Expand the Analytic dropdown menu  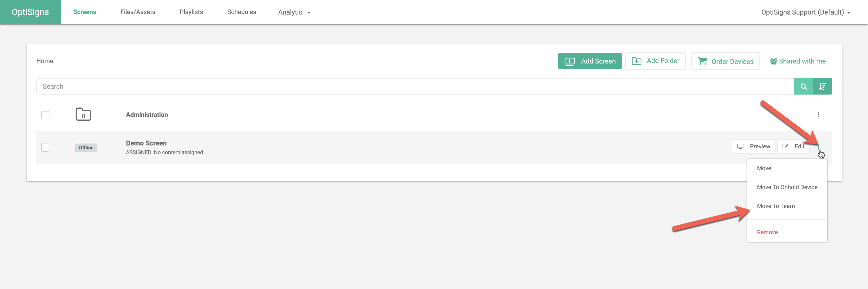tap(294, 12)
